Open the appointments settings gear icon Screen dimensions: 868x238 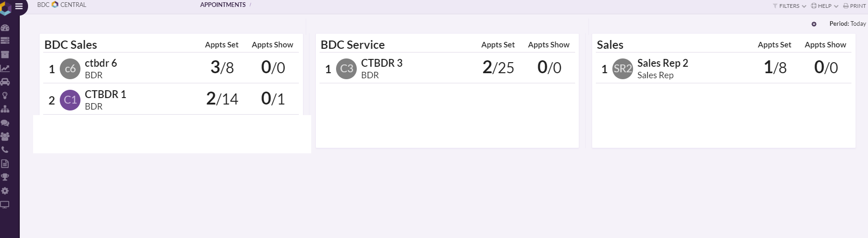pyautogui.click(x=814, y=24)
